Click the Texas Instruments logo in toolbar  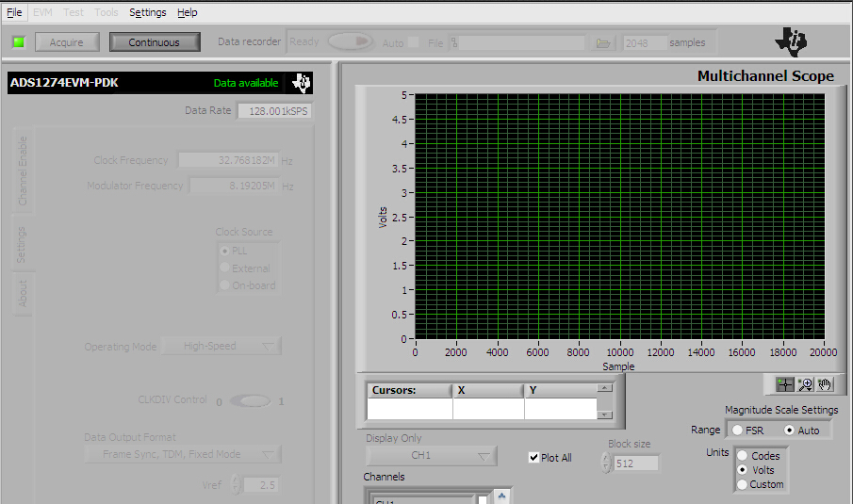791,41
